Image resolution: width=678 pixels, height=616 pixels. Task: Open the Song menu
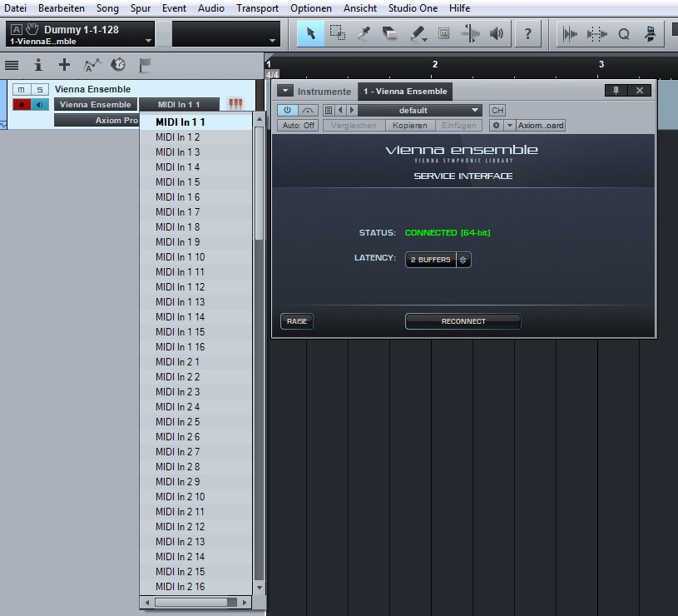click(x=107, y=8)
